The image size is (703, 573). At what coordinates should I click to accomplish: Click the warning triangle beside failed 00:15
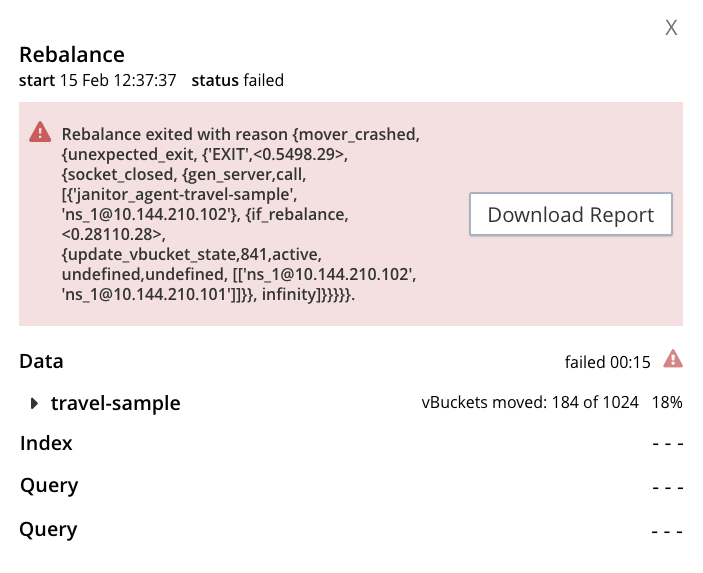coord(673,359)
